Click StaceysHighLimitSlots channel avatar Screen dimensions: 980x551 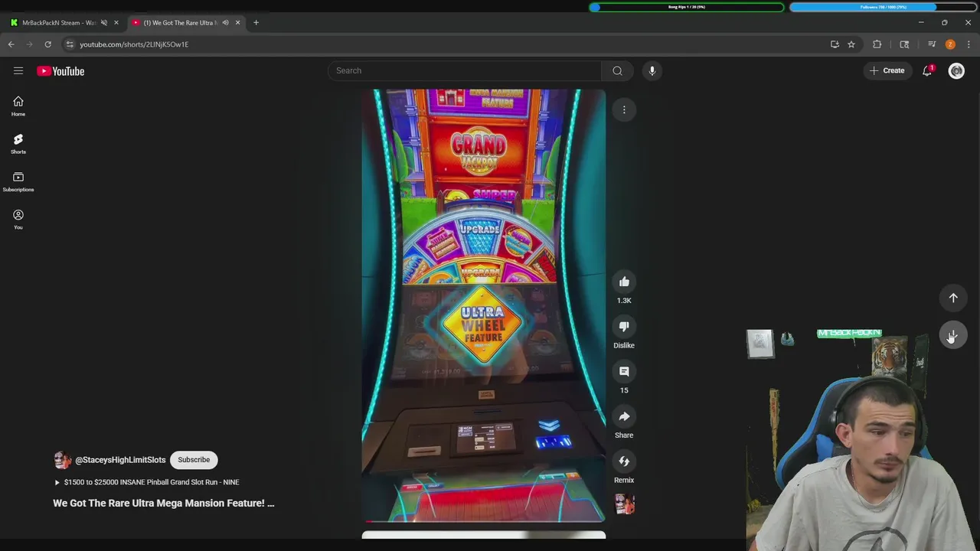tap(62, 460)
